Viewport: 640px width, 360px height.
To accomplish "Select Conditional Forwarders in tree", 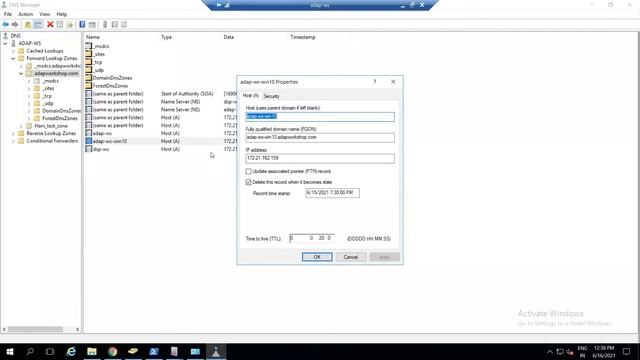I will click(52, 141).
